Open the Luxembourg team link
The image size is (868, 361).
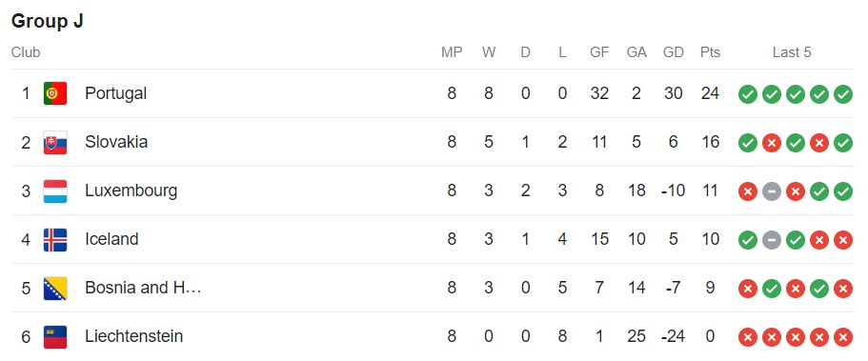click(131, 191)
